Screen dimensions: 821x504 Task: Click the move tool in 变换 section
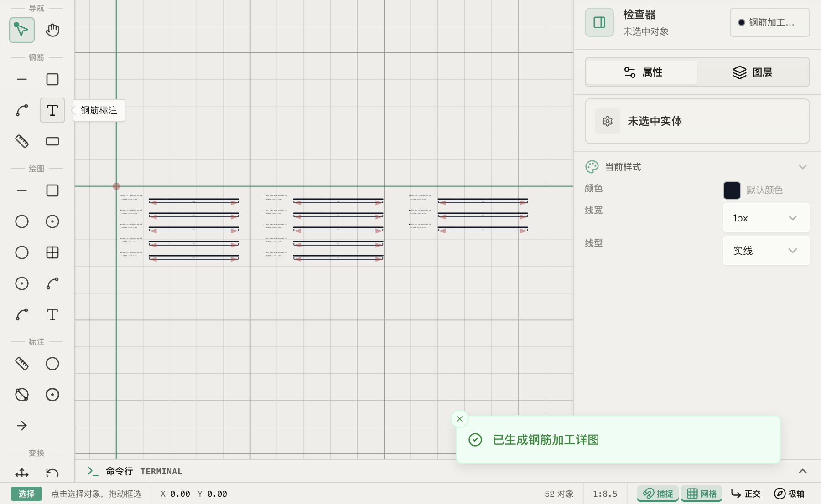21,473
